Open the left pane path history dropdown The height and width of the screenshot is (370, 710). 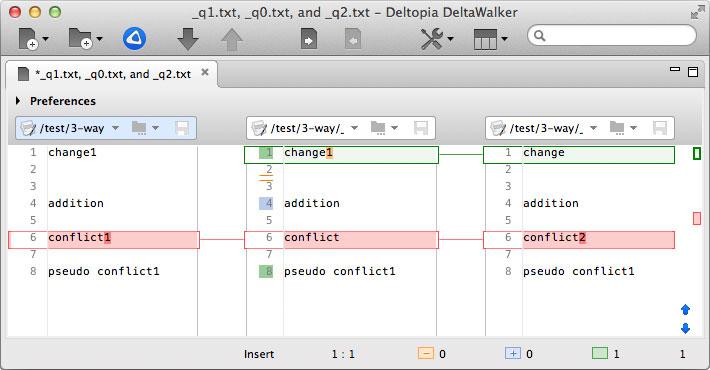tap(115, 128)
